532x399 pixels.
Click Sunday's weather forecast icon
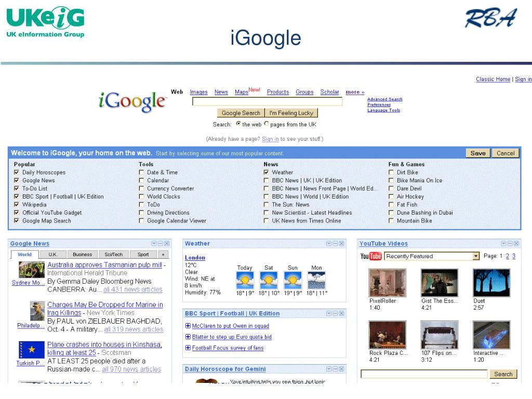click(x=293, y=280)
